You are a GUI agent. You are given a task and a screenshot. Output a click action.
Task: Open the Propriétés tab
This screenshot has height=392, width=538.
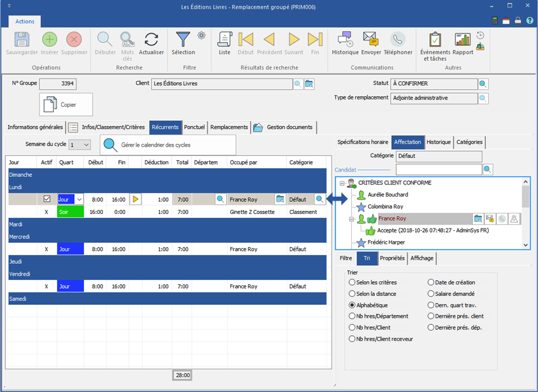[392, 258]
